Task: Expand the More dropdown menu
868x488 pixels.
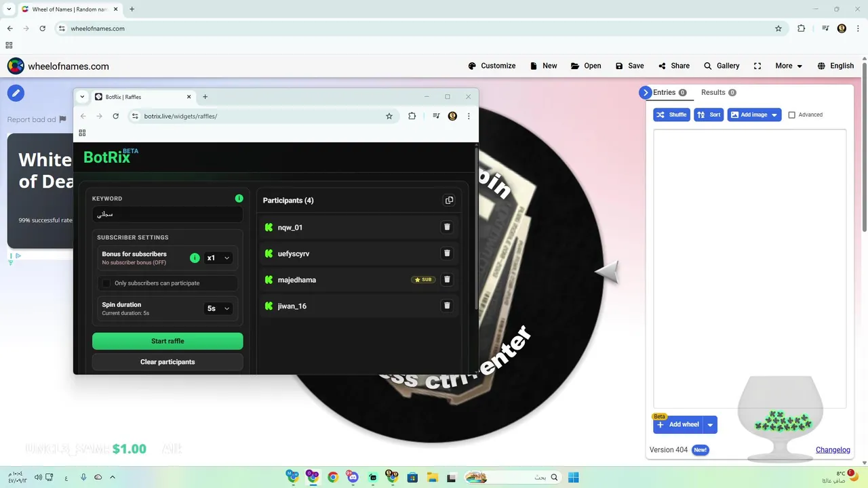Action: (789, 66)
